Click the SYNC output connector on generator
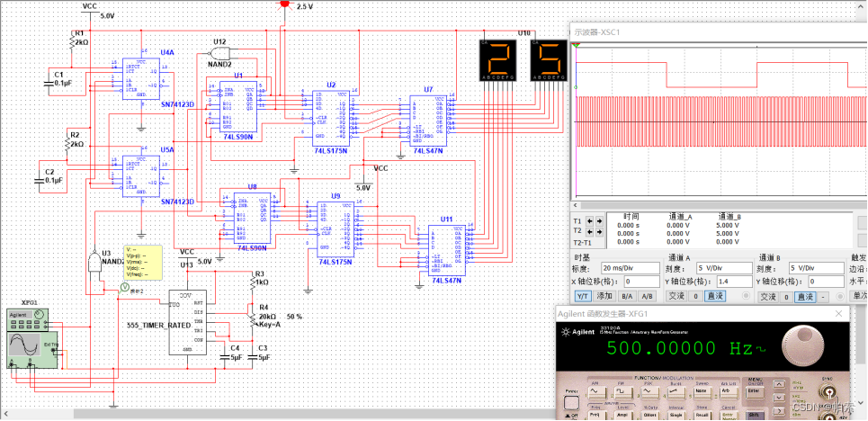Image resolution: width=868 pixels, height=421 pixels. (828, 392)
